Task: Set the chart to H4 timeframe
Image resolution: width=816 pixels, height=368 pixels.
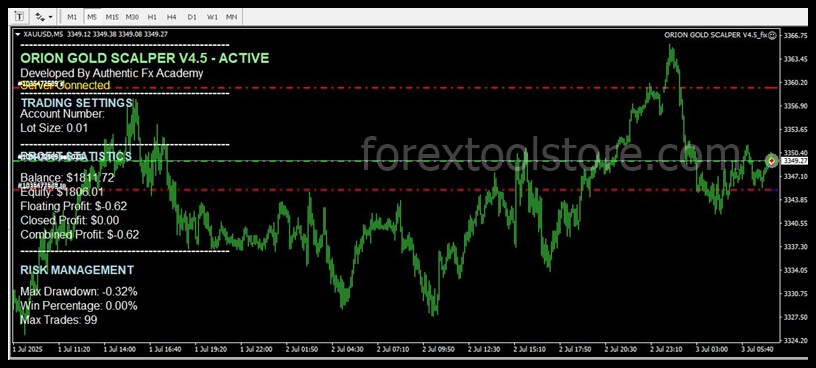Action: tap(172, 17)
